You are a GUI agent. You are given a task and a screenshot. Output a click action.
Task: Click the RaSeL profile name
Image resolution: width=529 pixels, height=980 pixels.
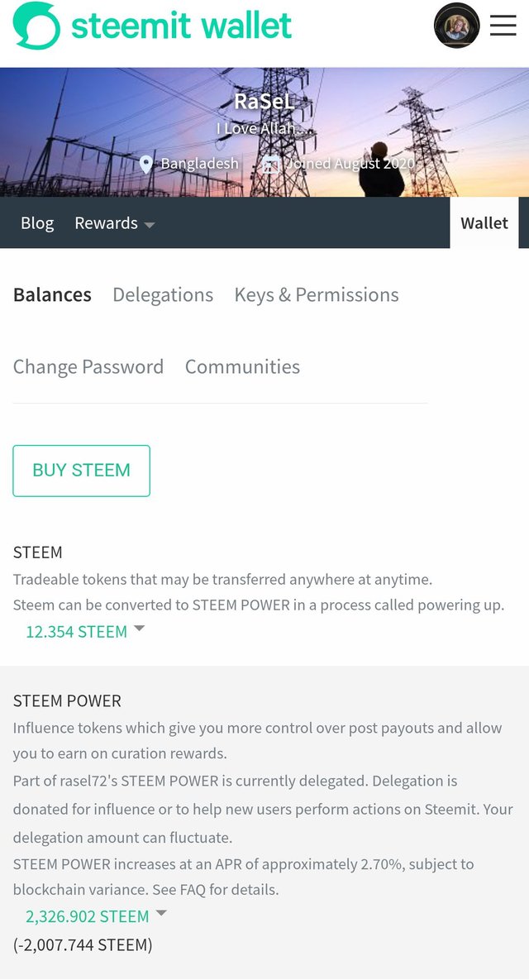[264, 101]
